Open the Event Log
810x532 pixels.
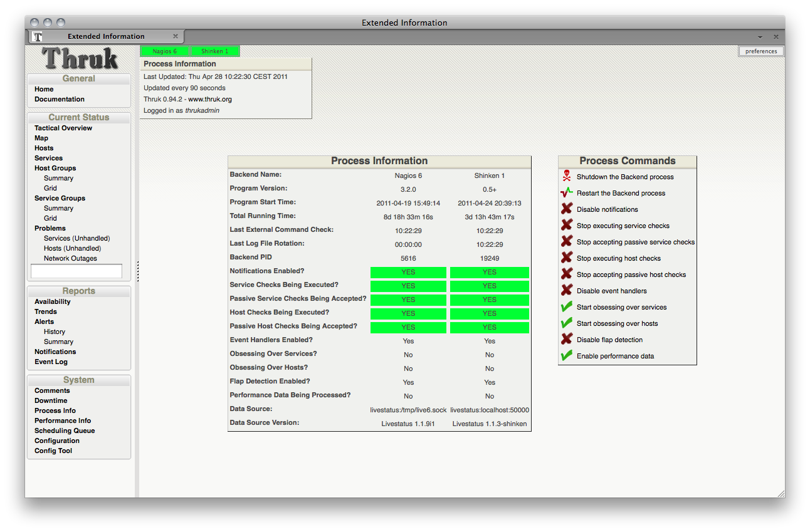[51, 362]
